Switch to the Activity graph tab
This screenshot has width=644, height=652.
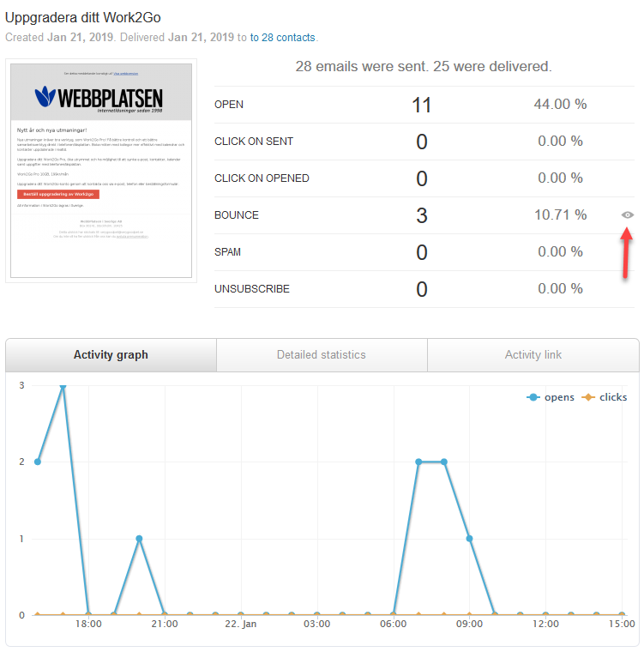[111, 354]
